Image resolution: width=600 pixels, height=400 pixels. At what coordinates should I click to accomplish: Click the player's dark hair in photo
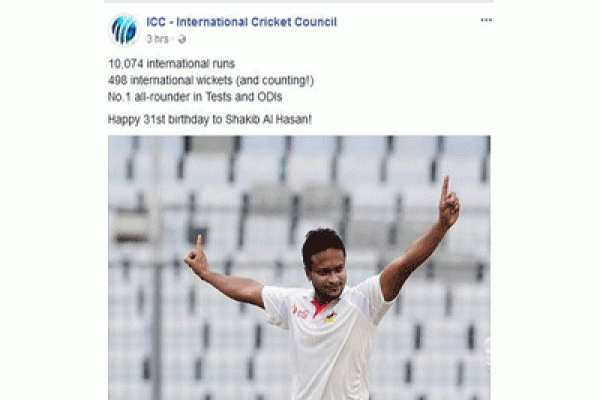point(323,243)
